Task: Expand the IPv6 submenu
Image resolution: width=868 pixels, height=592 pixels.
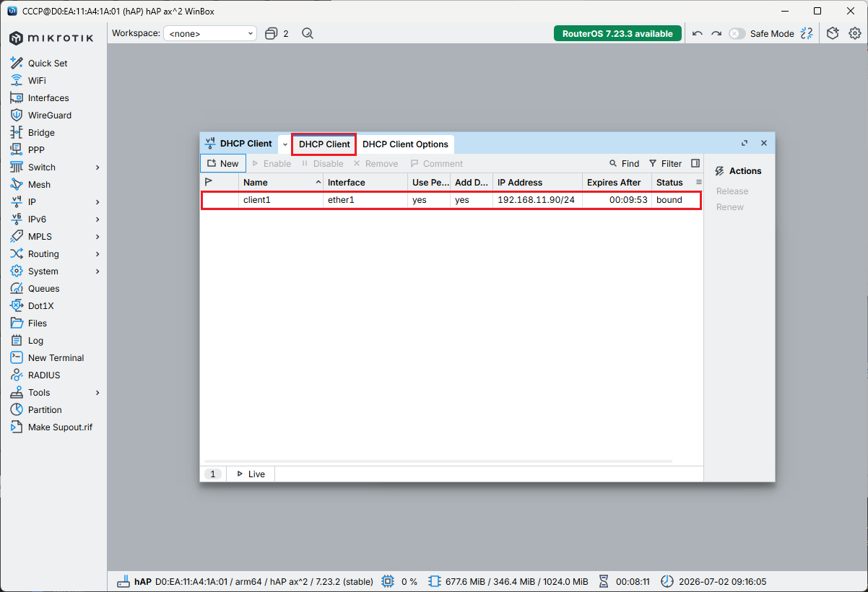Action: click(97, 219)
